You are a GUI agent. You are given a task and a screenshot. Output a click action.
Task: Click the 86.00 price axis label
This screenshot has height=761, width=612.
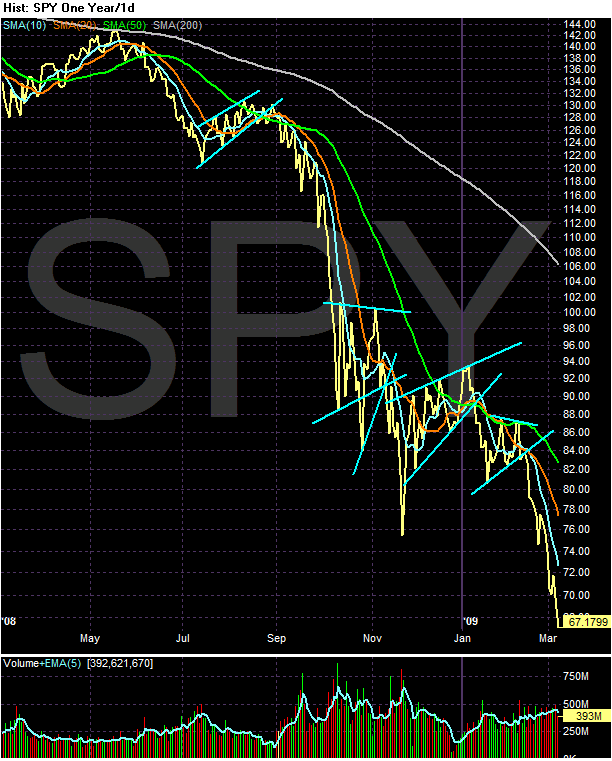577,432
